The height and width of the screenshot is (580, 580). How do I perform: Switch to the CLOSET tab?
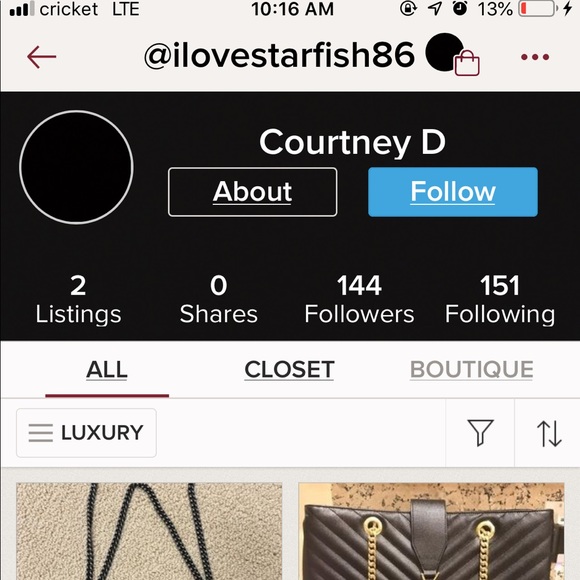289,369
